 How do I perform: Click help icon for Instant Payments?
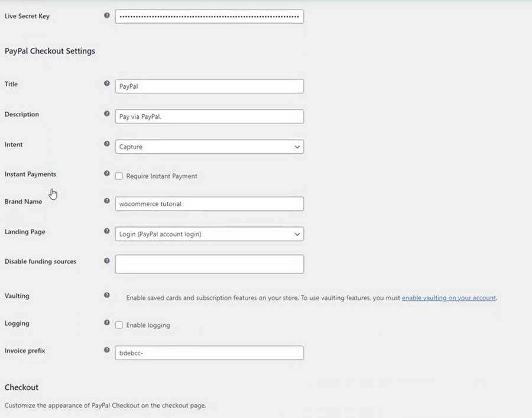[107, 174]
